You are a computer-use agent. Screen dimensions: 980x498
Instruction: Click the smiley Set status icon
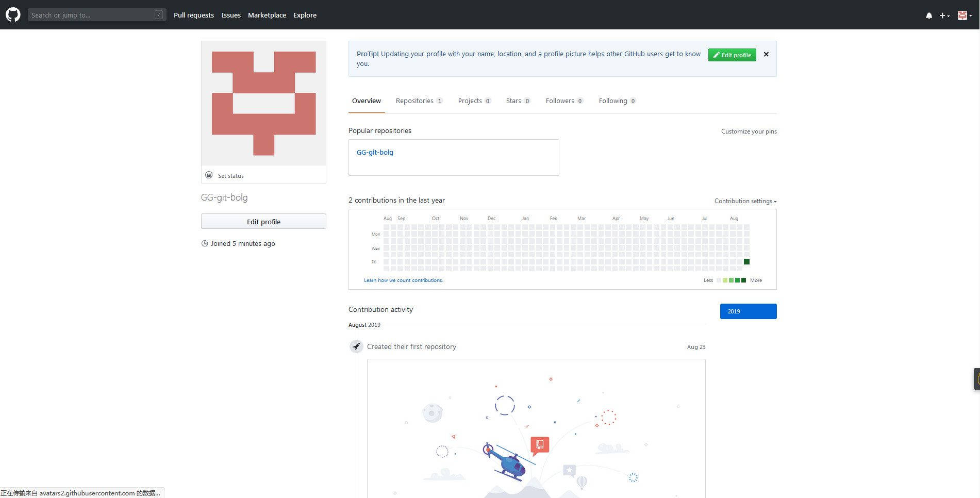209,175
